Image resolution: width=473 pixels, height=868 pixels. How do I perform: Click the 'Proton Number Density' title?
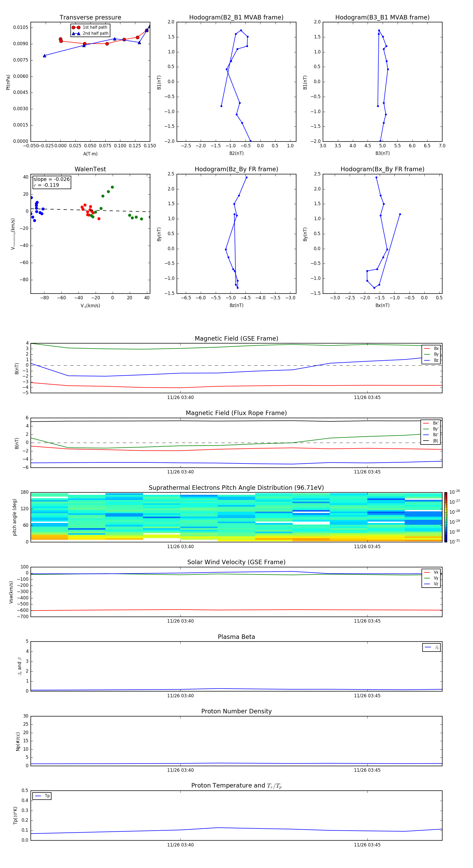coord(236,711)
